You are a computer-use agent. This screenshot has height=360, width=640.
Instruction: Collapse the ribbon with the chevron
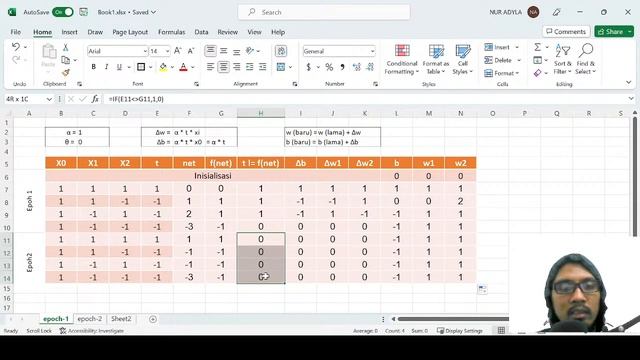click(629, 82)
